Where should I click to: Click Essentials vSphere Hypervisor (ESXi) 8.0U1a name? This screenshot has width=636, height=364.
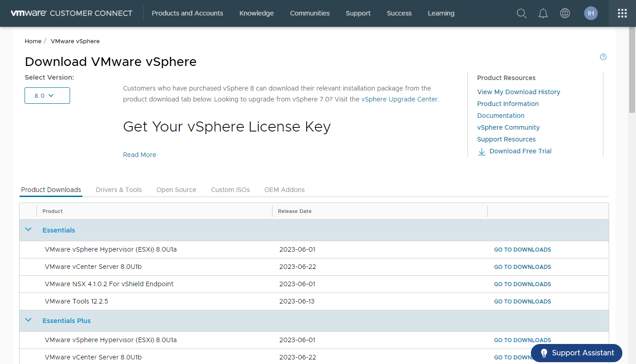point(111,249)
